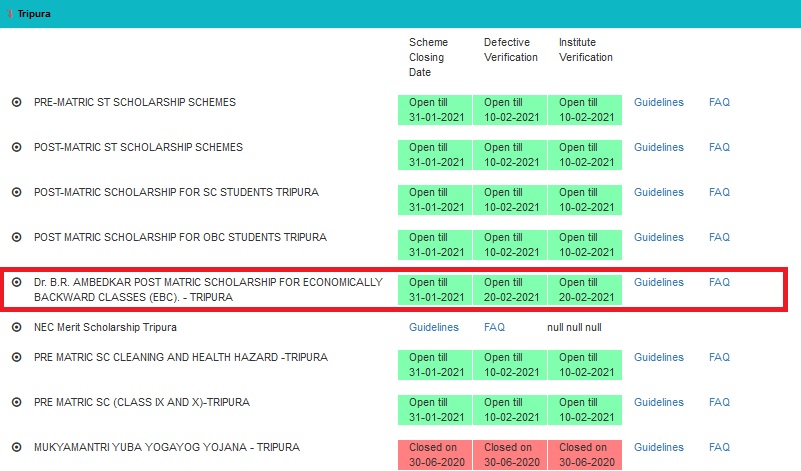Click bullet icon for POST MATRIC OBC STUDENTS TRIPURA

tap(17, 237)
